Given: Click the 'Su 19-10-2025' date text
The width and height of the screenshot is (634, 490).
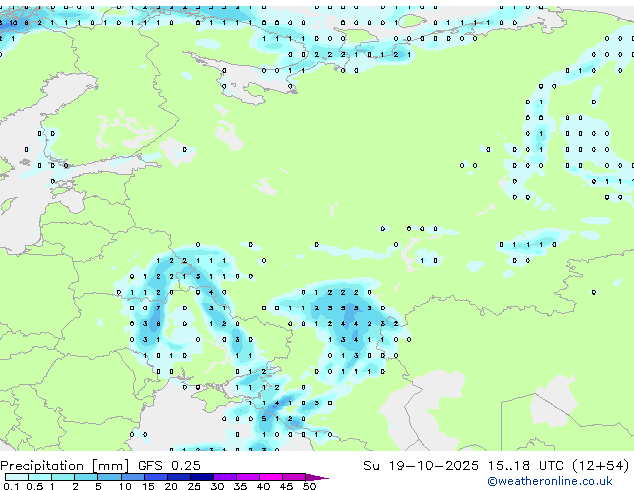Looking at the screenshot, I should click(421, 466).
